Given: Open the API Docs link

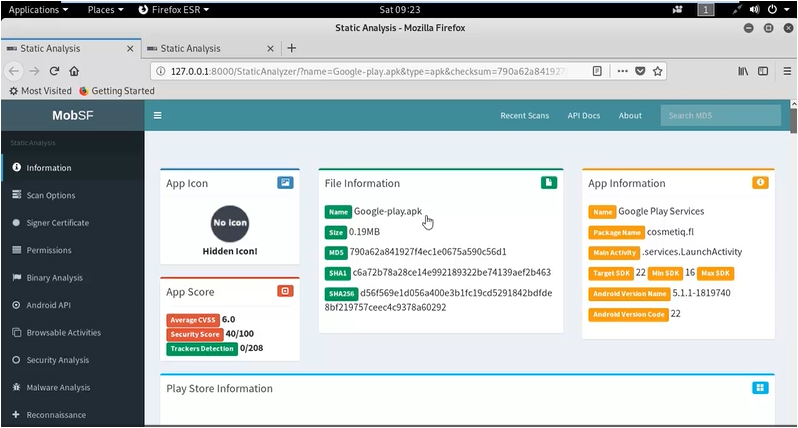Looking at the screenshot, I should click(584, 116).
